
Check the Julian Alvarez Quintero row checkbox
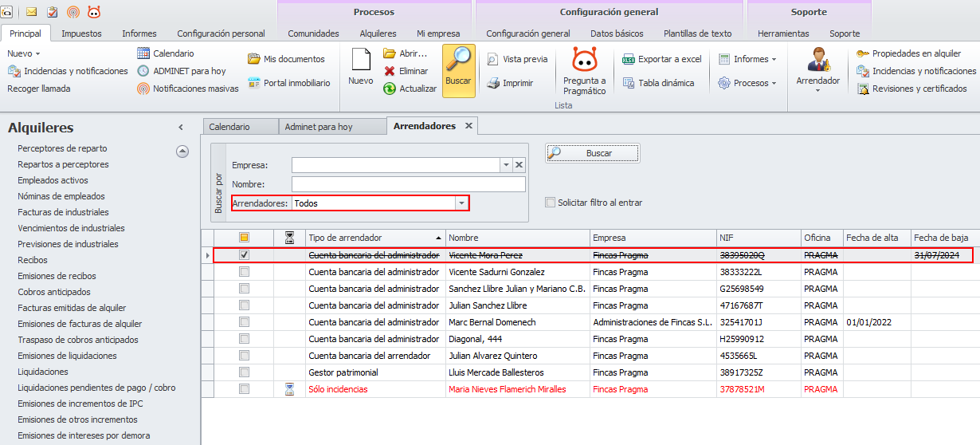point(244,356)
